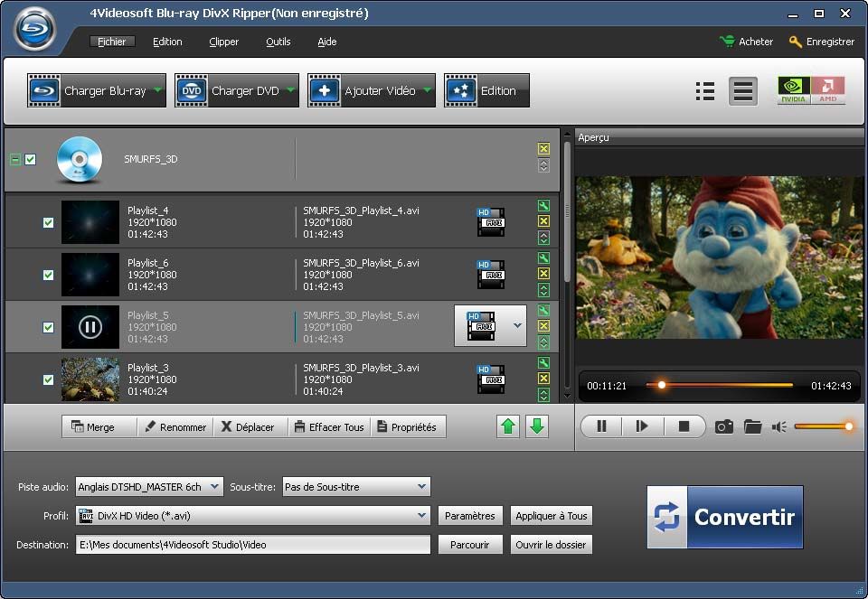This screenshot has width=868, height=599.
Task: Click the Effacer Tous button
Action: click(x=329, y=427)
